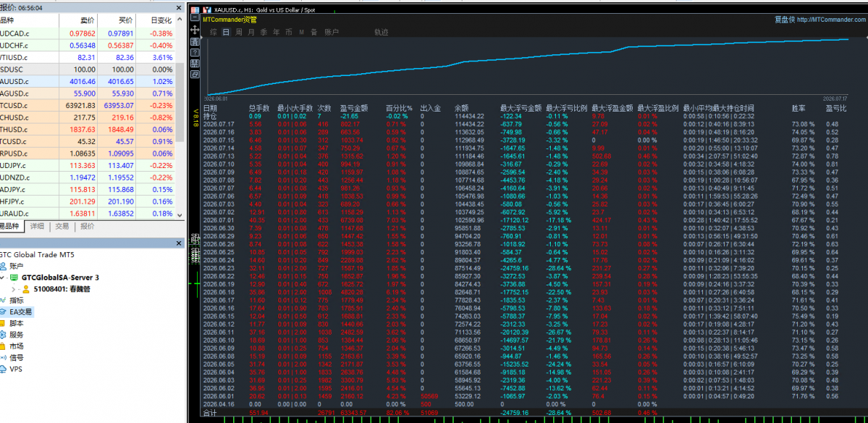Click the 账户 people icon in Navigator
868x423 pixels.
[4, 266]
